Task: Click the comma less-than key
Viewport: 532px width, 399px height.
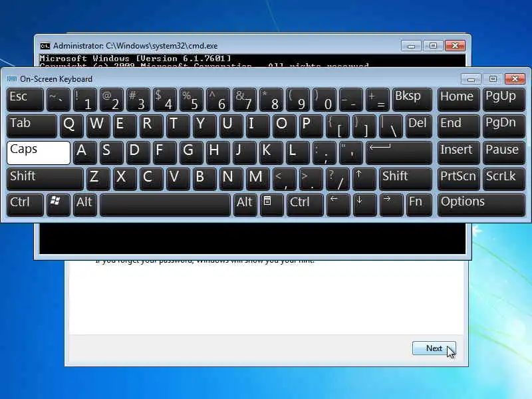Action: pos(285,179)
